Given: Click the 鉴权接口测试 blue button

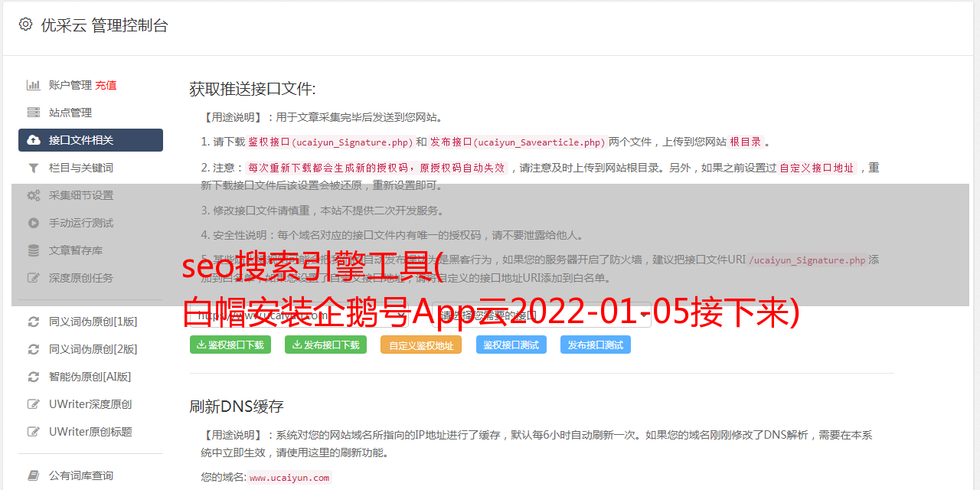Looking at the screenshot, I should tap(511, 345).
